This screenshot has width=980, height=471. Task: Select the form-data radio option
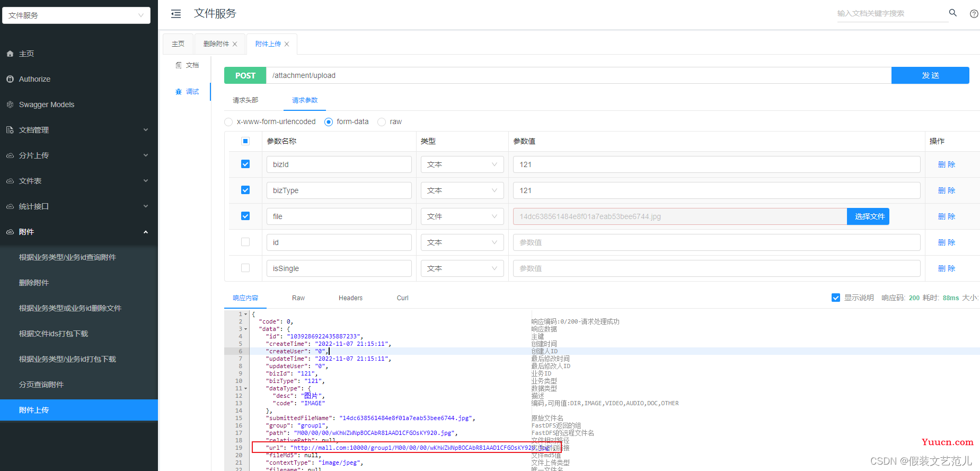pyautogui.click(x=329, y=122)
